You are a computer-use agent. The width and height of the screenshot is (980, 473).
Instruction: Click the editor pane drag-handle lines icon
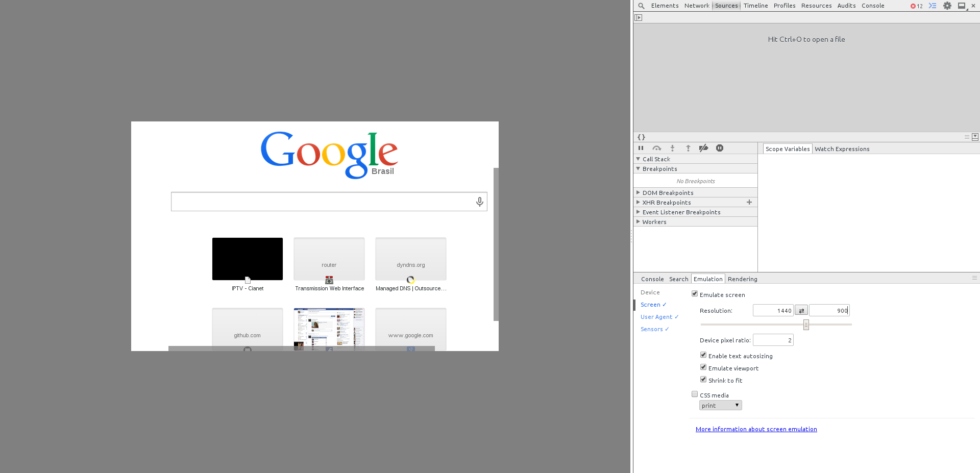[x=967, y=137]
